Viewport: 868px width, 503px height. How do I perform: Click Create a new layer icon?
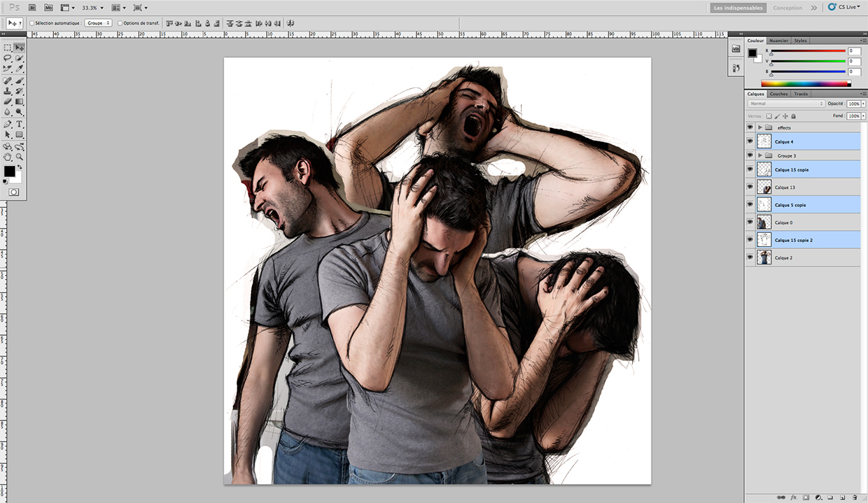843,497
